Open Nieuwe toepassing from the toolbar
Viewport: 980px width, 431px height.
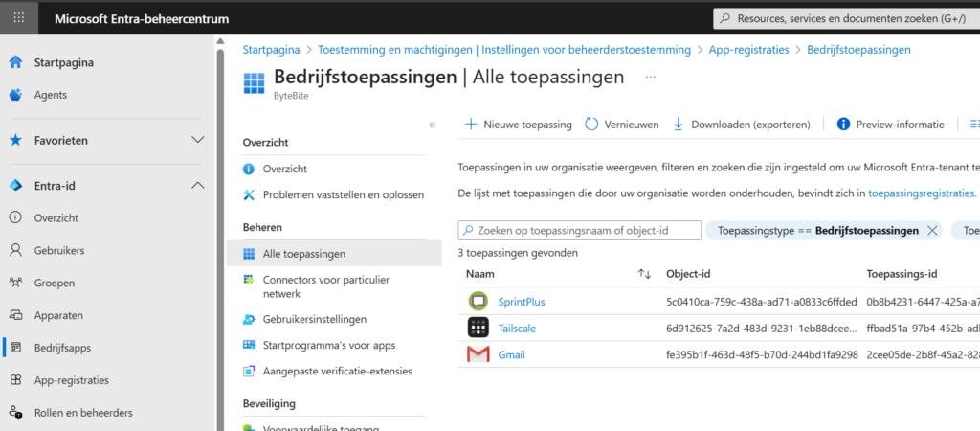click(518, 125)
